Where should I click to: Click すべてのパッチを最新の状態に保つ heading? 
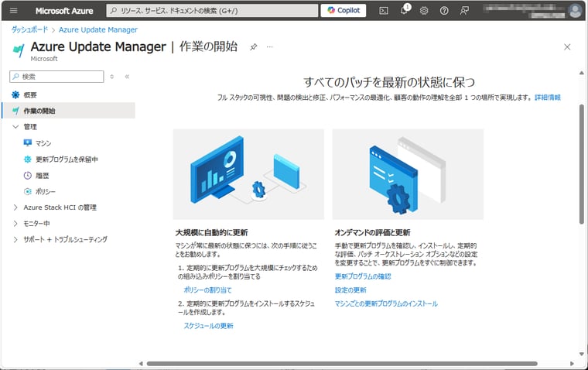389,82
